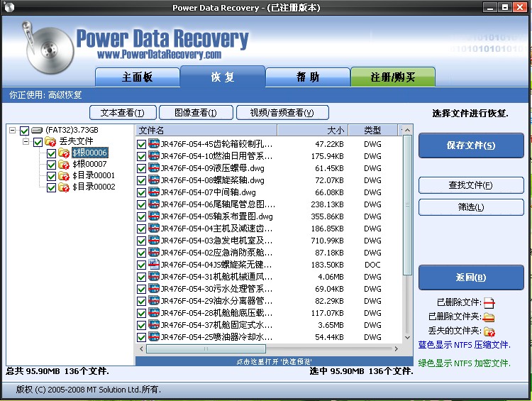
Task: Click the horizontal scroll-right arrow
Action: coord(396,348)
